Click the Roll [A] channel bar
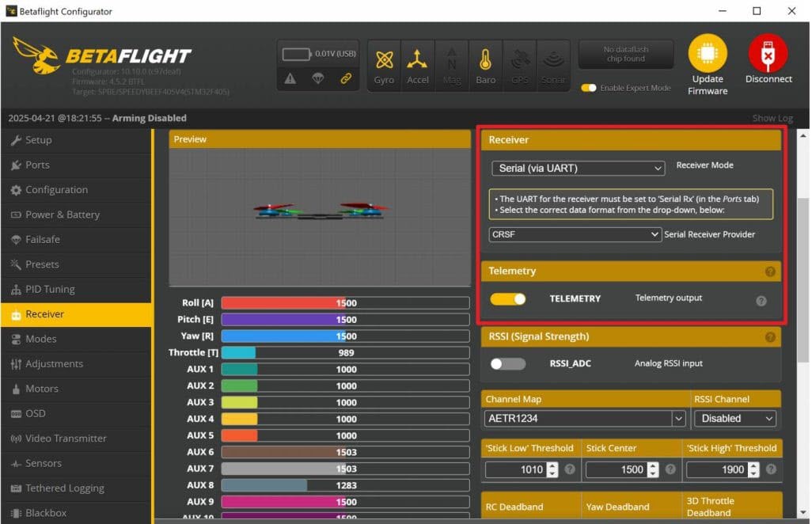The width and height of the screenshot is (812, 524). click(345, 303)
